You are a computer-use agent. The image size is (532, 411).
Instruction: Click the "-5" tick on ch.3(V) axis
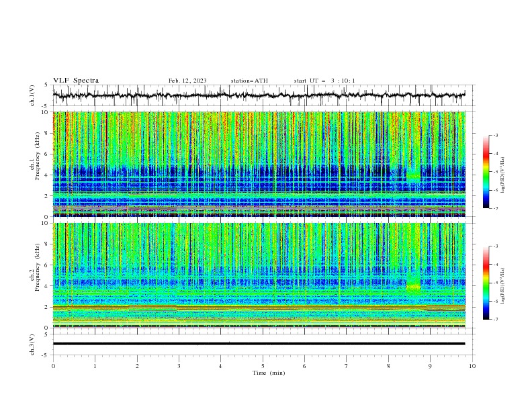point(45,355)
